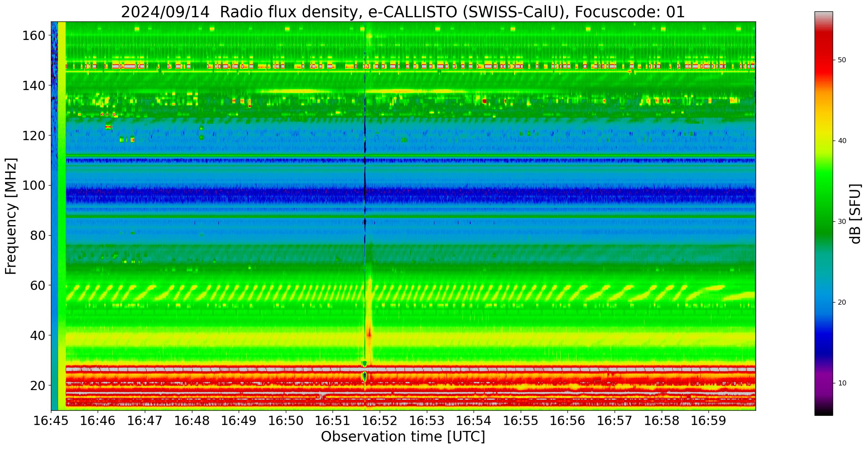Click the 16:51 time tick label
Screen dimensions: 868x449
coord(333,421)
